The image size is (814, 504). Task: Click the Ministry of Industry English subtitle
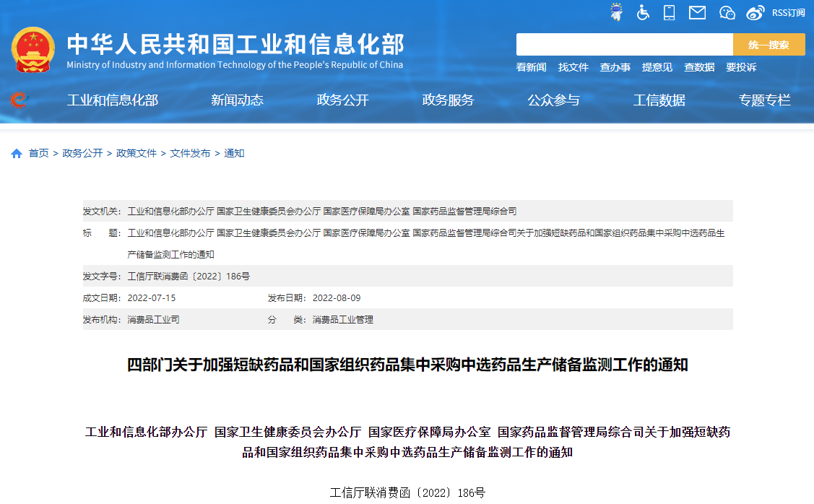click(235, 65)
